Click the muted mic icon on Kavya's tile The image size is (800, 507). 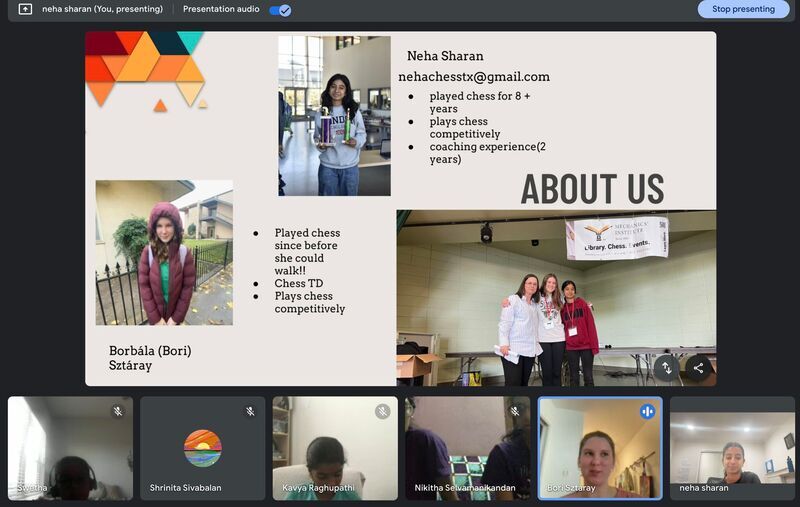coord(382,411)
